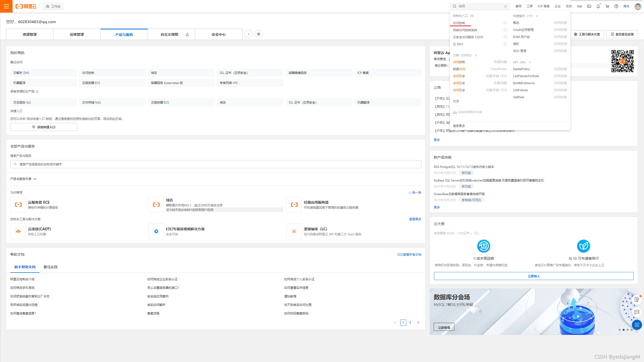Screen dimensions: 644x362
Task: Open the shopping cart icon
Action: (607, 6)
